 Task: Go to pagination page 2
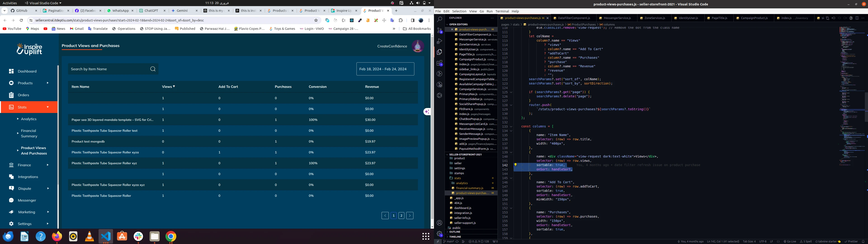(x=401, y=216)
